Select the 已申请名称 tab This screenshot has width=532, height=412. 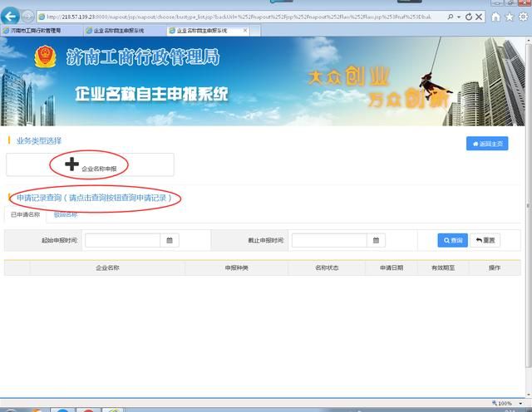26,214
